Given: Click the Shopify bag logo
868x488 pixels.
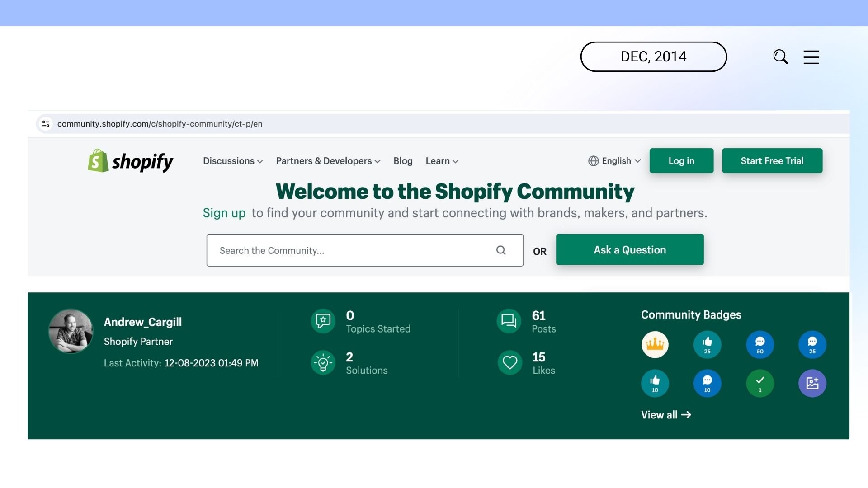Looking at the screenshot, I should tap(98, 161).
